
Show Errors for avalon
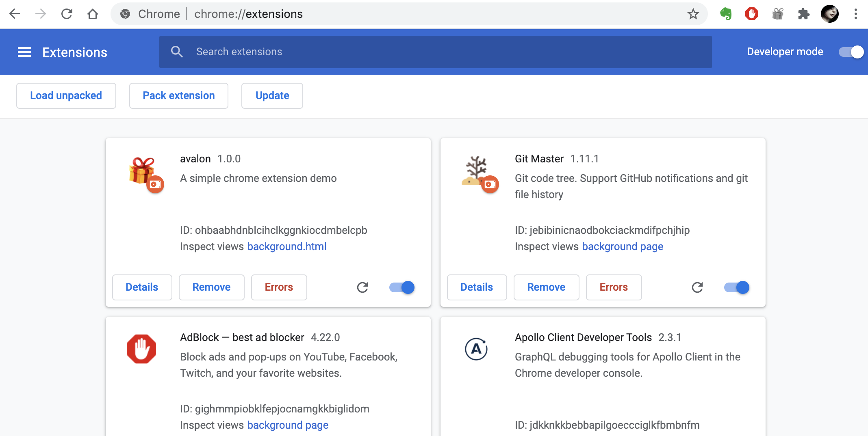(x=279, y=287)
